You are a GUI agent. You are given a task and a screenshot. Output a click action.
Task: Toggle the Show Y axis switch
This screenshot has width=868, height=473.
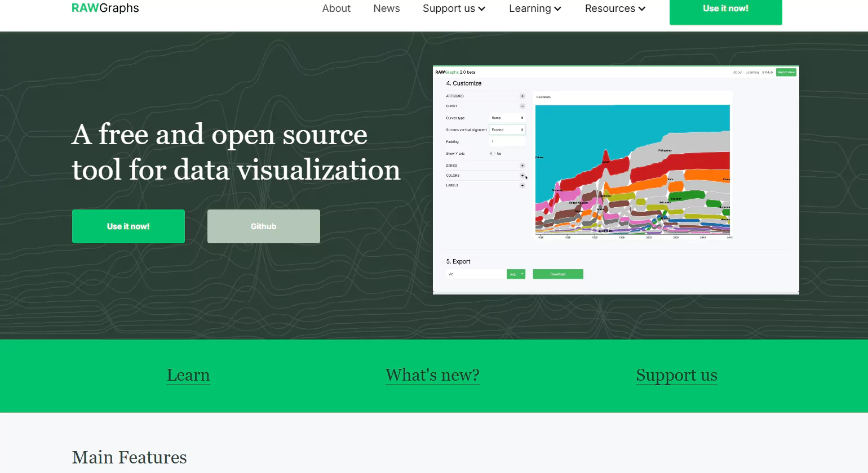[x=492, y=154]
